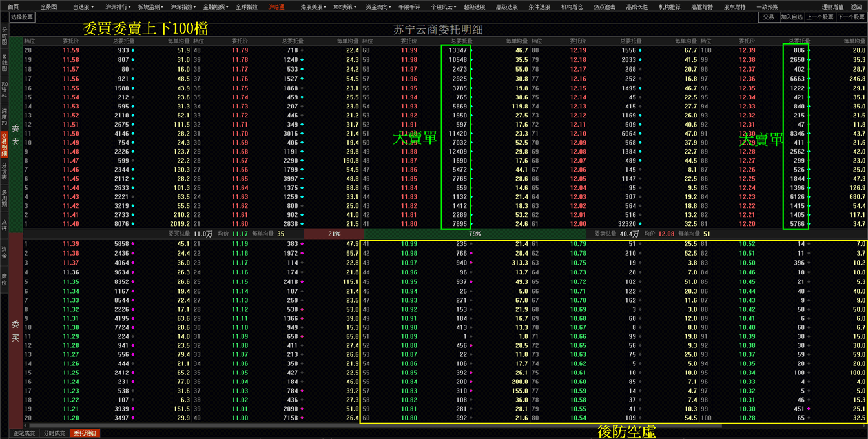Expand the 沪深指数 menu
Viewport: 868px width, 439px height.
point(181,6)
